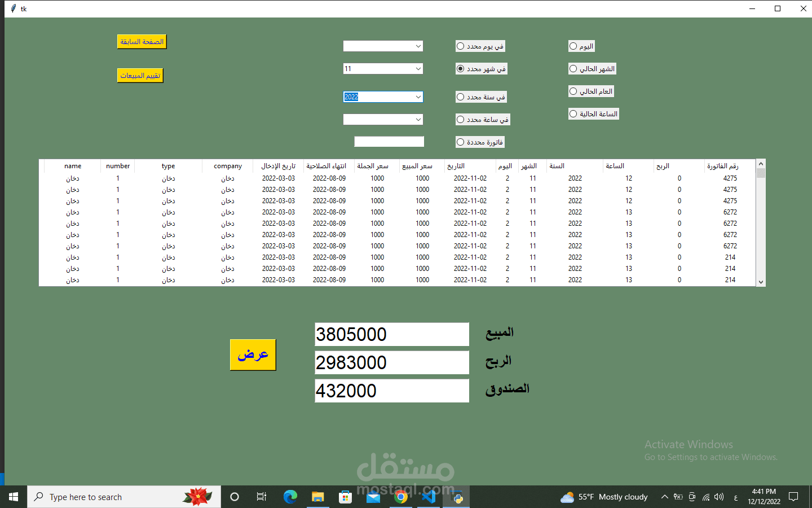The image size is (812, 508).
Task: Select the في يوم محدد radio option
Action: click(480, 46)
